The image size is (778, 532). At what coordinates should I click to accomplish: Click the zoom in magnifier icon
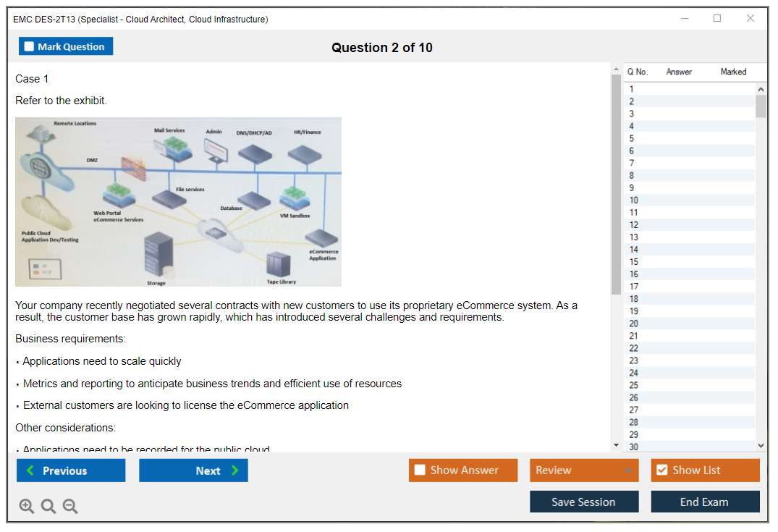(27, 507)
